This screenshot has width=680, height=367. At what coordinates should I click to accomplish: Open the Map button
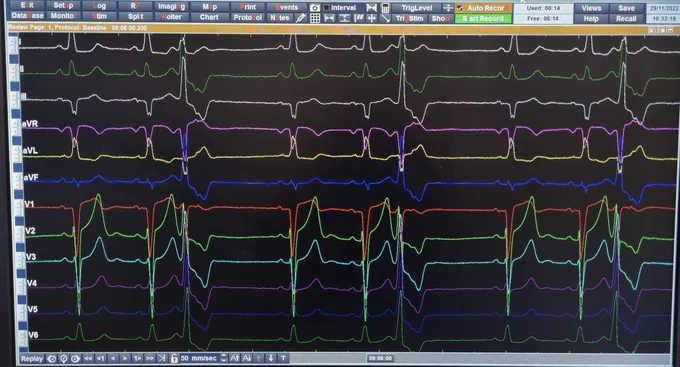tap(209, 7)
